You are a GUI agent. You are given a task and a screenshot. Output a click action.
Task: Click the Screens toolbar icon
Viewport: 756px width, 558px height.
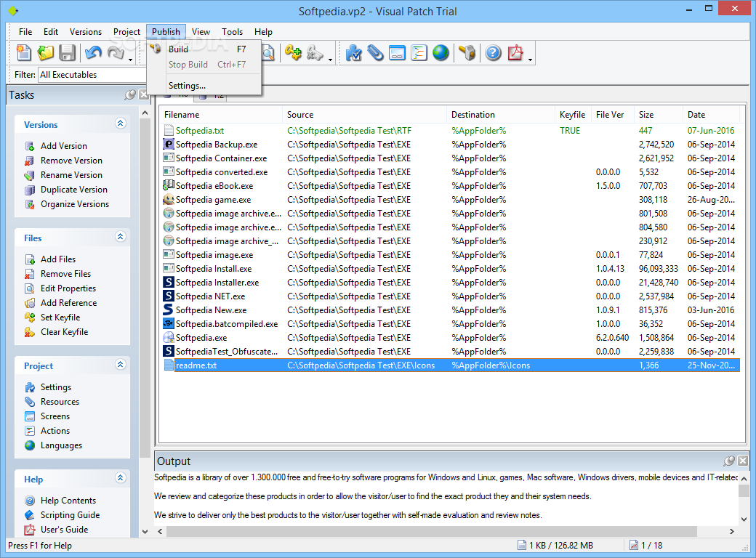coord(397,52)
